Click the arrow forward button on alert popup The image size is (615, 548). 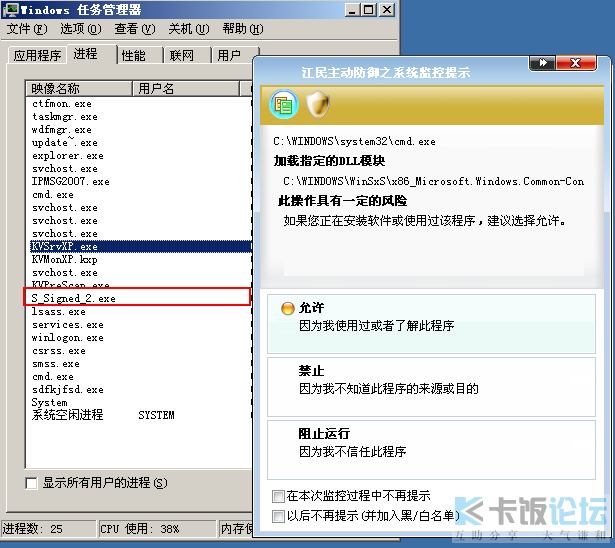point(542,63)
